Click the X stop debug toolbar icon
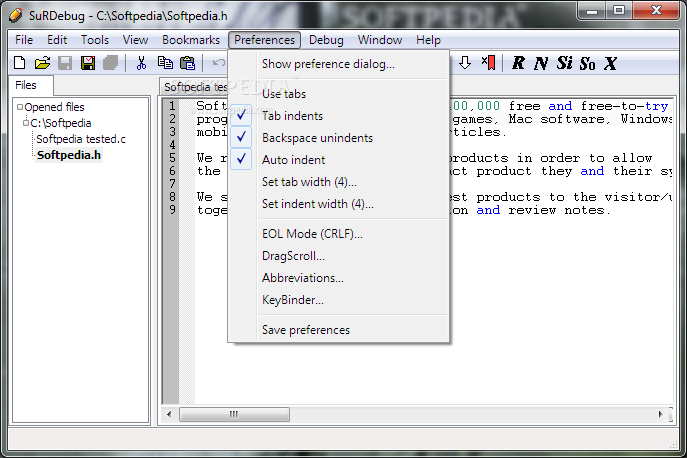The image size is (687, 458). (x=610, y=63)
